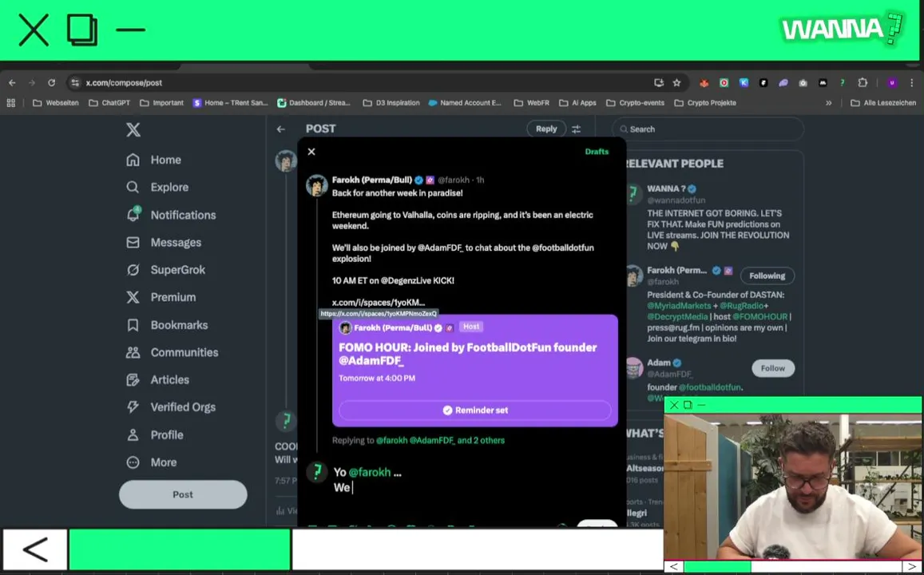Image resolution: width=924 pixels, height=575 pixels.
Task: Click the Bookmarks icon in sidebar
Action: coord(133,324)
